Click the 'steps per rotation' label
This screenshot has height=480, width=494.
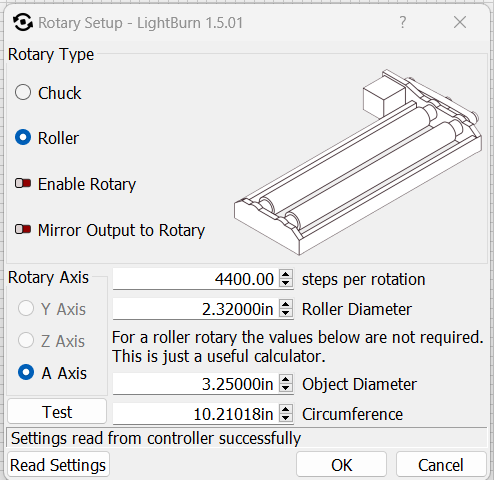click(364, 279)
